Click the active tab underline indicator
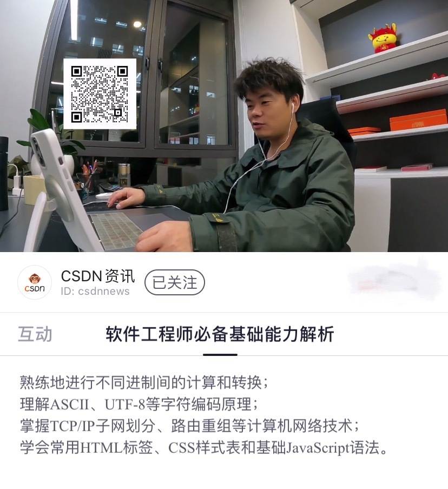 tap(220, 355)
